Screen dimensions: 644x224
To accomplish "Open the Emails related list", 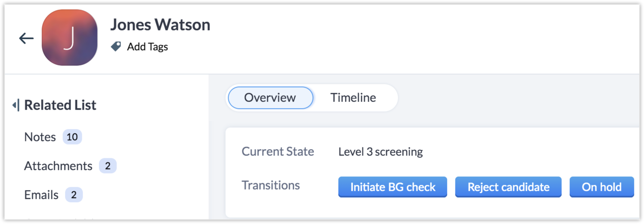I will tap(41, 195).
